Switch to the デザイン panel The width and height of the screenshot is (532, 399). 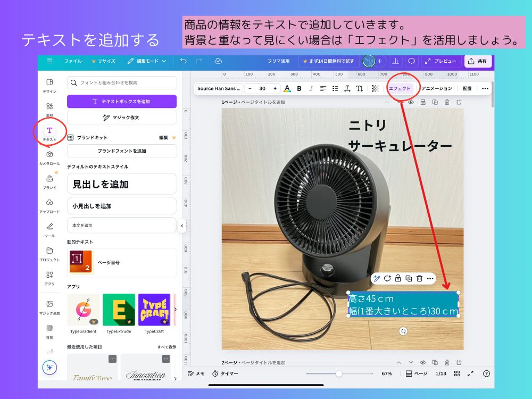point(50,82)
